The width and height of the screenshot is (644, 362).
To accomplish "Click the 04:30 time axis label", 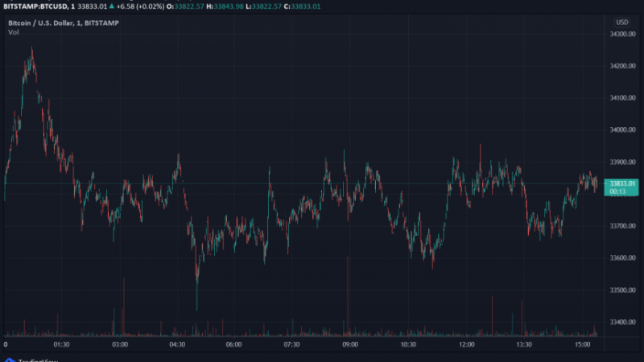I will (x=177, y=345).
